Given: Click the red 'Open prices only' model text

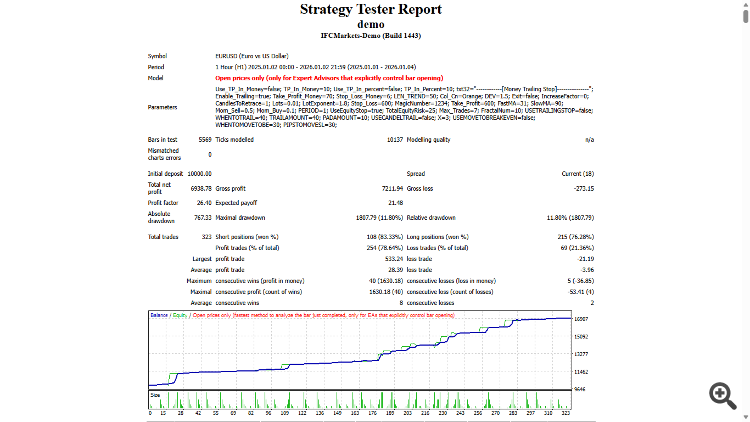Looking at the screenshot, I should [x=329, y=78].
